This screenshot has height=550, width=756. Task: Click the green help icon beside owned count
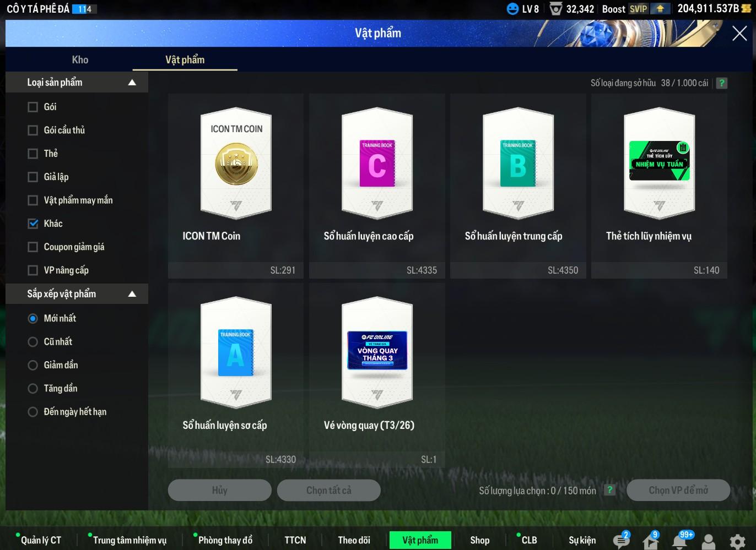(721, 83)
